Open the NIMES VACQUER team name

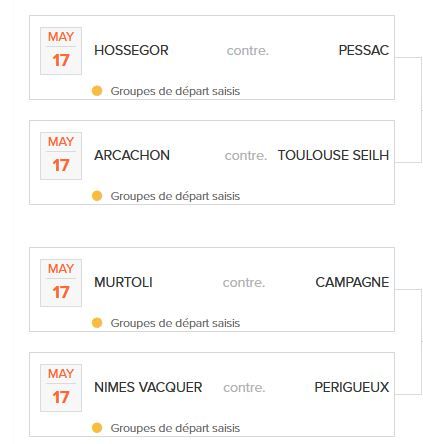[x=148, y=387]
